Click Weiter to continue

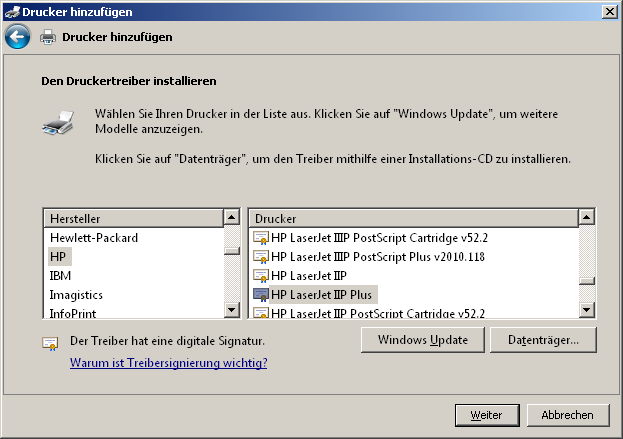[x=487, y=415]
